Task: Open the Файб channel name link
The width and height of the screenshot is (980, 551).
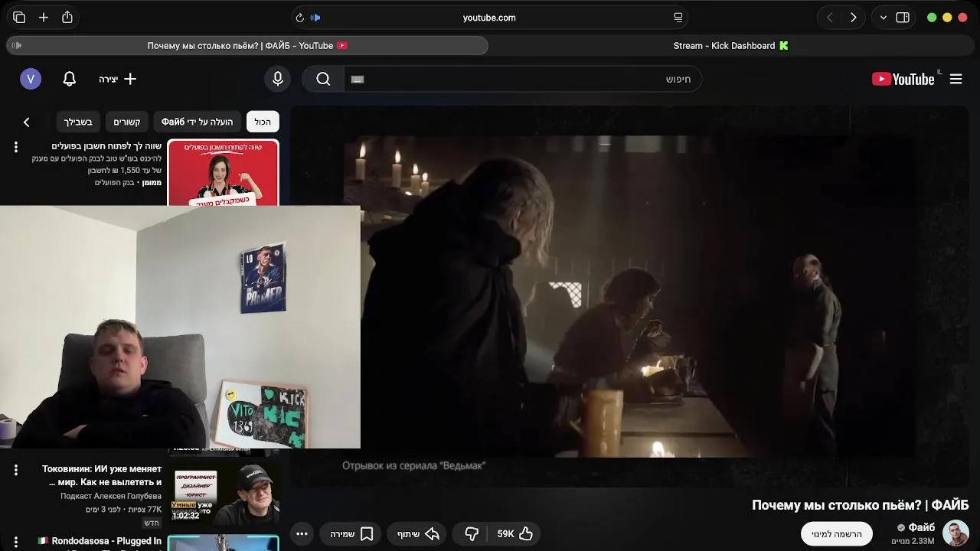Action: (x=921, y=527)
